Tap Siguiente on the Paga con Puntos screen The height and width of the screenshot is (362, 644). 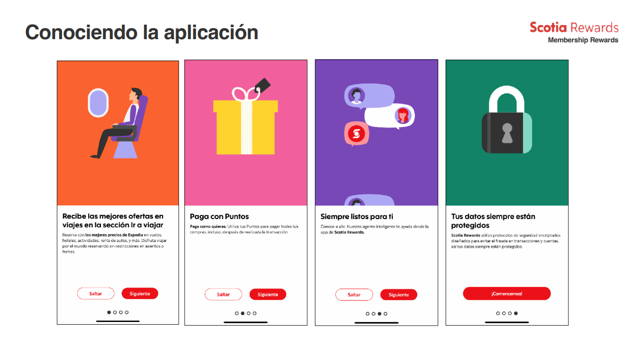268,295
